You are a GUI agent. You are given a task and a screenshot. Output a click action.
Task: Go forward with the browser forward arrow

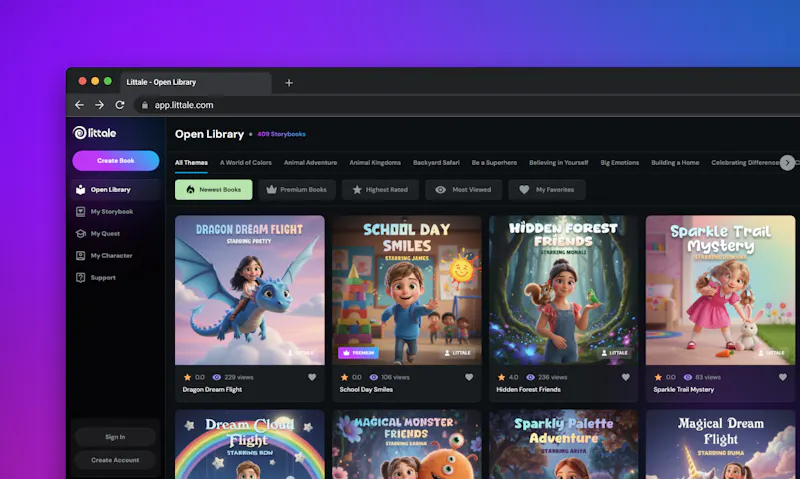99,105
